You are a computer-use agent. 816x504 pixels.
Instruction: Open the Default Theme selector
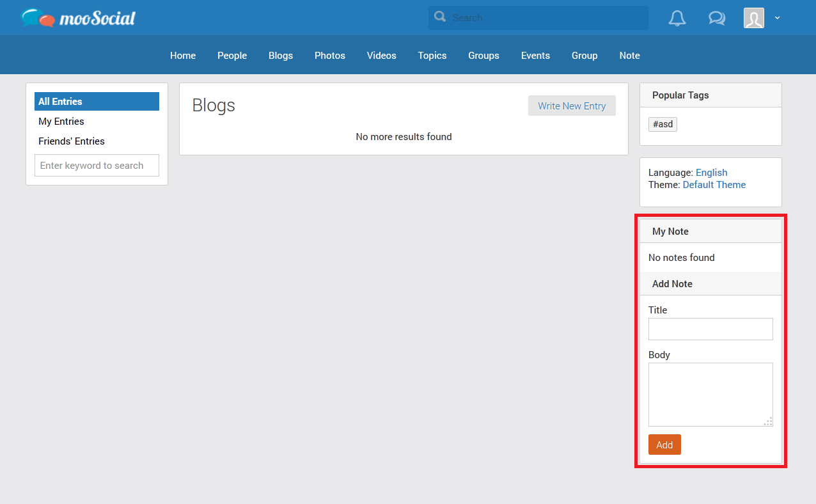(x=714, y=185)
